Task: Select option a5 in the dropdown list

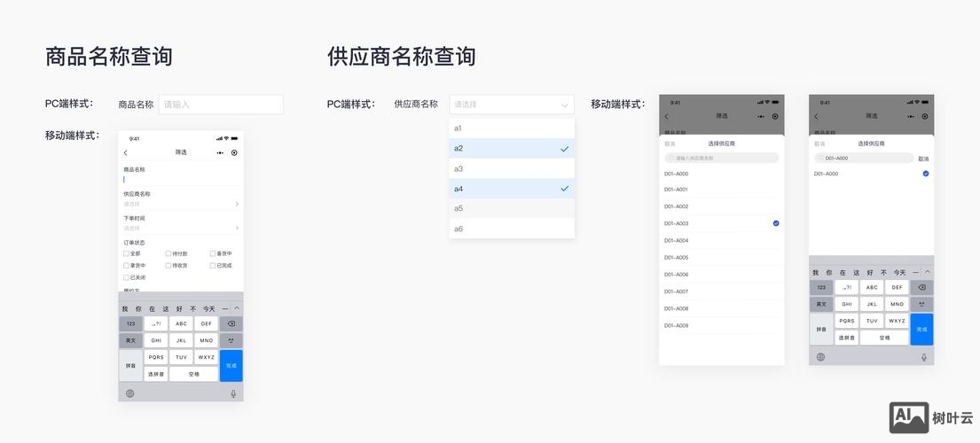Action: (511, 208)
